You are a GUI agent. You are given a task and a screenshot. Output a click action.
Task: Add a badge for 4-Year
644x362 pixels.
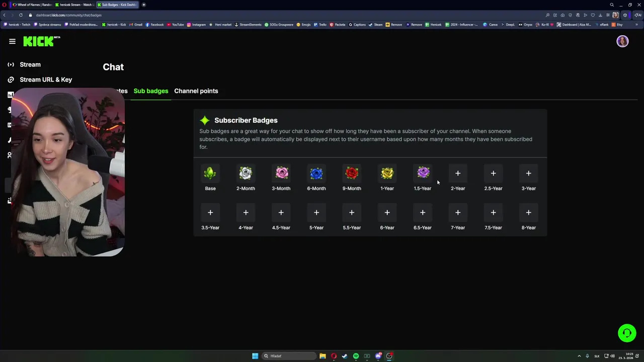click(x=246, y=213)
